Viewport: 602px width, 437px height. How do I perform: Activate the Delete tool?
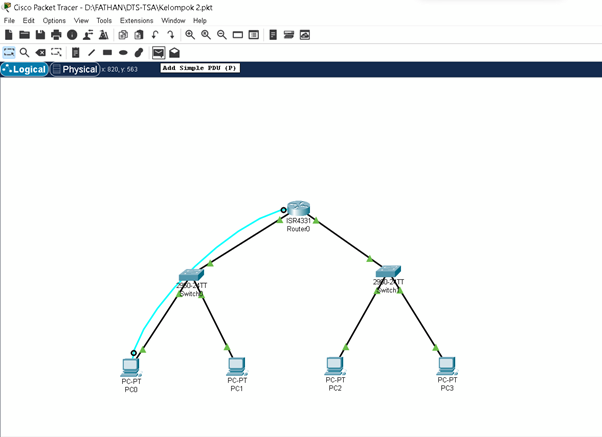point(40,53)
